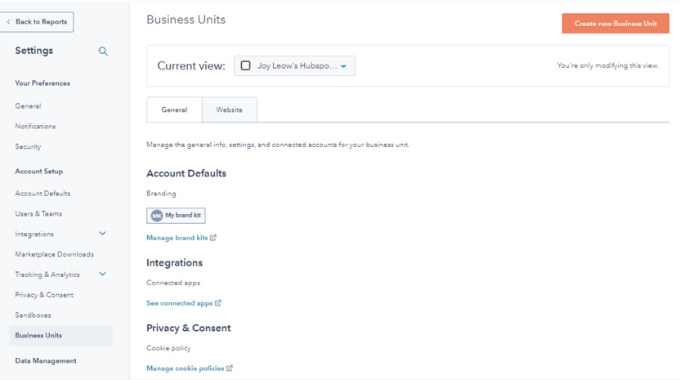Open the external link icon beside Manage cookie policies
Image resolution: width=680 pixels, height=380 pixels.
pyautogui.click(x=229, y=368)
